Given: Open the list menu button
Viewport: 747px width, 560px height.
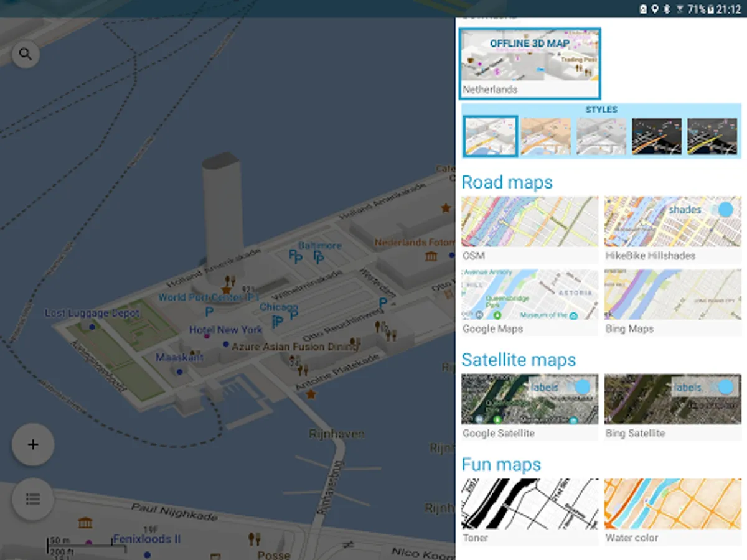Looking at the screenshot, I should [33, 499].
